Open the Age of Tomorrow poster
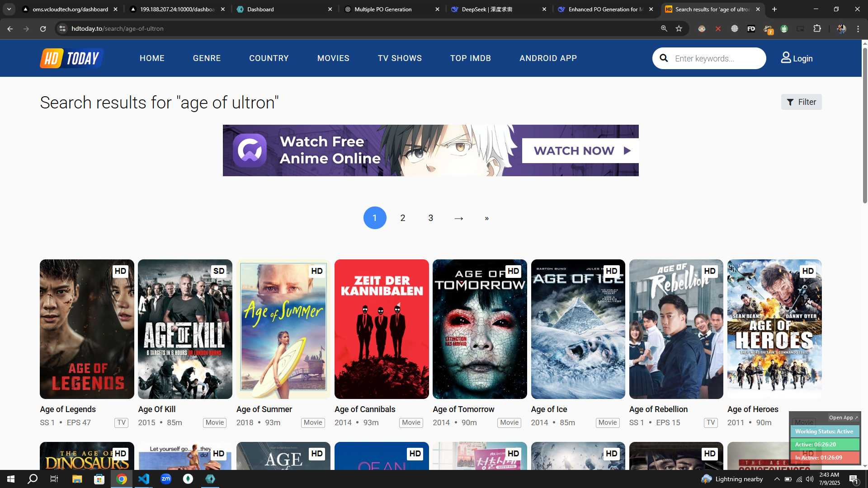The height and width of the screenshot is (488, 868). tap(480, 329)
